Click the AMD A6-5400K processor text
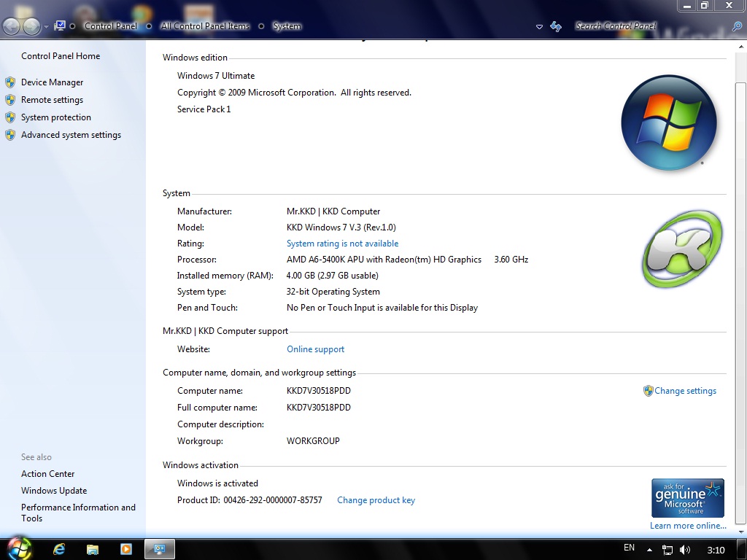This screenshot has width=747, height=560. pyautogui.click(x=384, y=260)
